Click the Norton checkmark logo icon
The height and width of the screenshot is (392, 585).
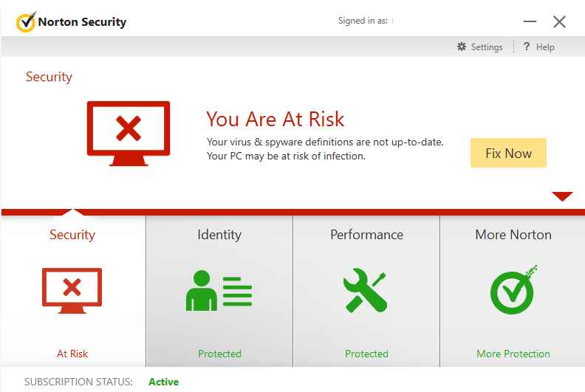click(x=26, y=22)
